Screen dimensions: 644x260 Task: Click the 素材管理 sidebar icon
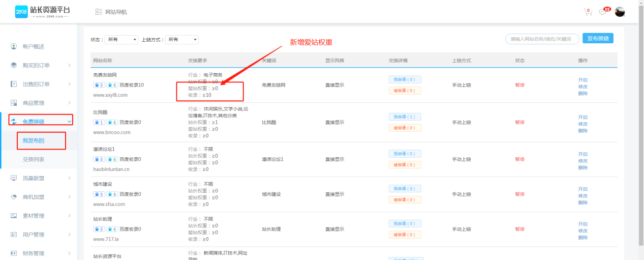point(14,216)
